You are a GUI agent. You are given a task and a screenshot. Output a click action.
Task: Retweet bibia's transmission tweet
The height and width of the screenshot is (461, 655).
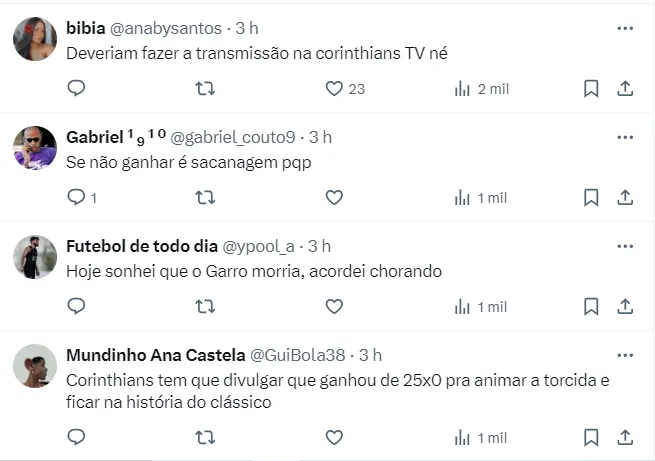205,89
